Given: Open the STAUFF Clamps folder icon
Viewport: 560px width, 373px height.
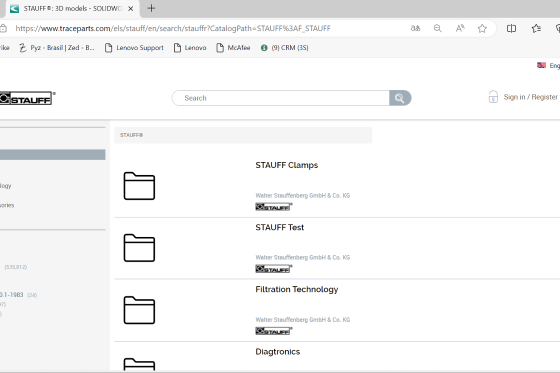Looking at the screenshot, I should pyautogui.click(x=139, y=186).
